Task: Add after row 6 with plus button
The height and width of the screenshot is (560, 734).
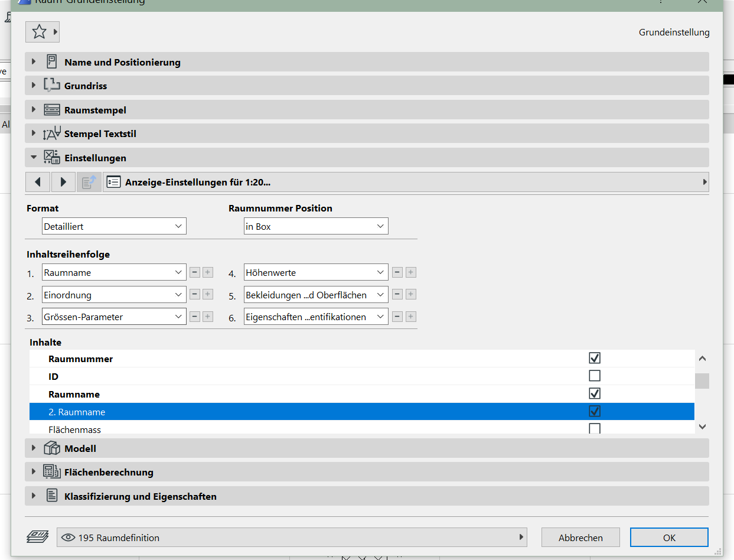Action: pyautogui.click(x=411, y=317)
